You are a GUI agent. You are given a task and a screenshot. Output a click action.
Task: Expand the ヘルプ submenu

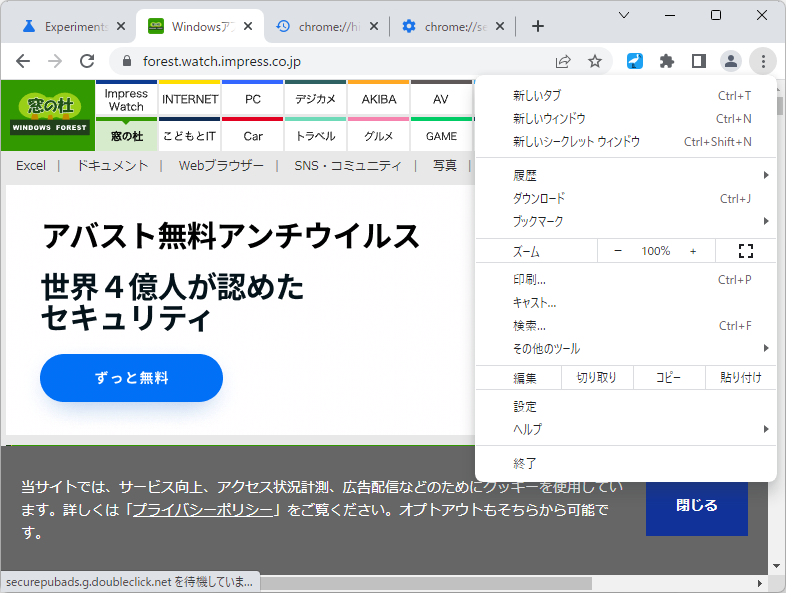(626, 429)
